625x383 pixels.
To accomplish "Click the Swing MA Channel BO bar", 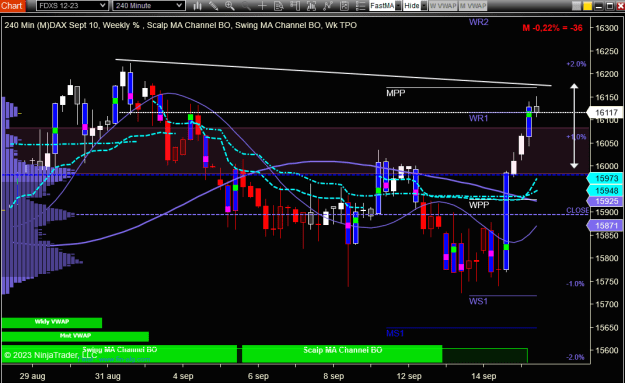I will tap(120, 354).
